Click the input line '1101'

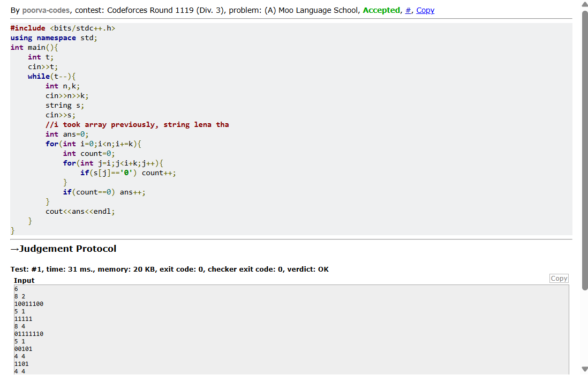pos(21,364)
